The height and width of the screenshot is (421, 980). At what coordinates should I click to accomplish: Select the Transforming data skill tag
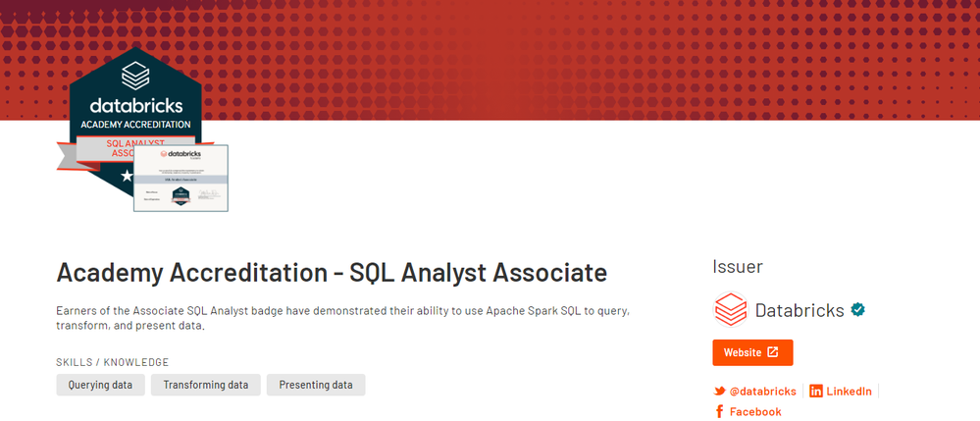206,385
